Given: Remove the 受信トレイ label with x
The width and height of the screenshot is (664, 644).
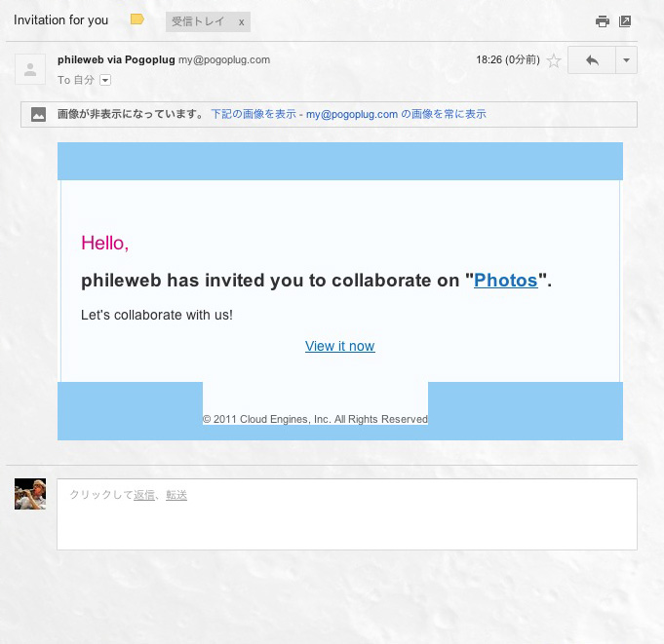Looking at the screenshot, I should pos(241,22).
